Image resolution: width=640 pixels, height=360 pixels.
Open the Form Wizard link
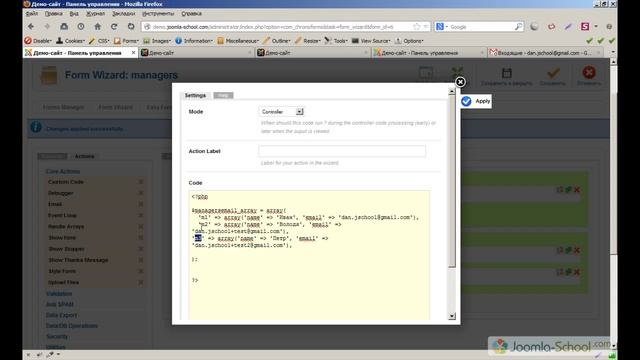[x=116, y=107]
